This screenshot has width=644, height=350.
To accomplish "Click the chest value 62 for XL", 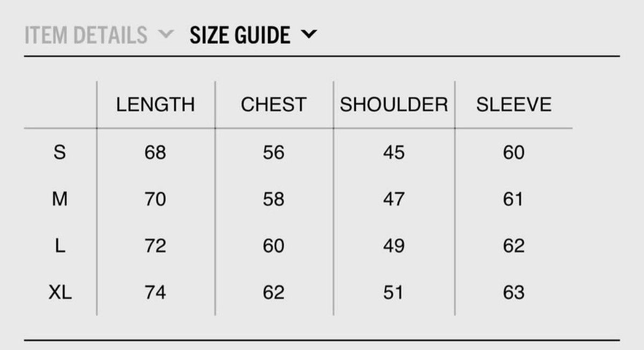I will 273,293.
